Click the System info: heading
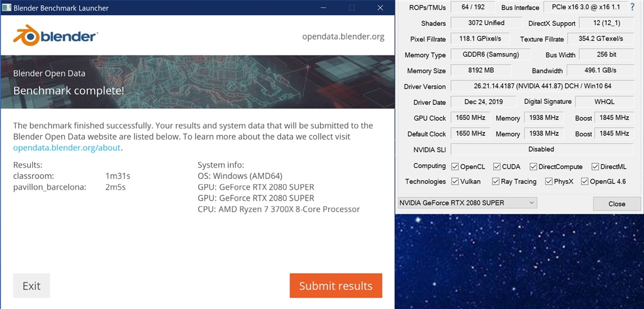Screen dimensions: 644x309 (x=221, y=165)
